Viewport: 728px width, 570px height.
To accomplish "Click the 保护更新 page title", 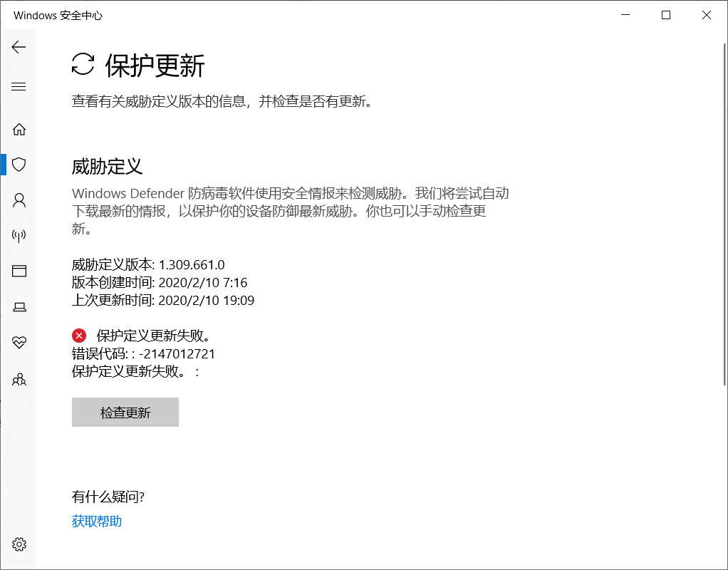I will [x=155, y=65].
